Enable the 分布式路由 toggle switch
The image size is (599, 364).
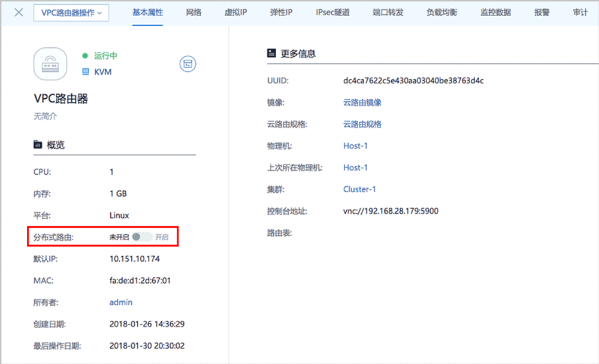[x=143, y=237]
